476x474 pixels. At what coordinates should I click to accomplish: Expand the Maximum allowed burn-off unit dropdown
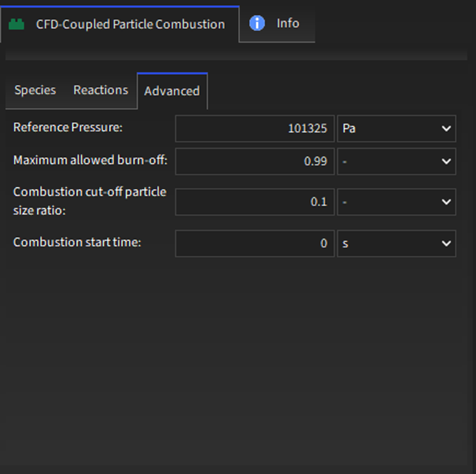pos(396,161)
